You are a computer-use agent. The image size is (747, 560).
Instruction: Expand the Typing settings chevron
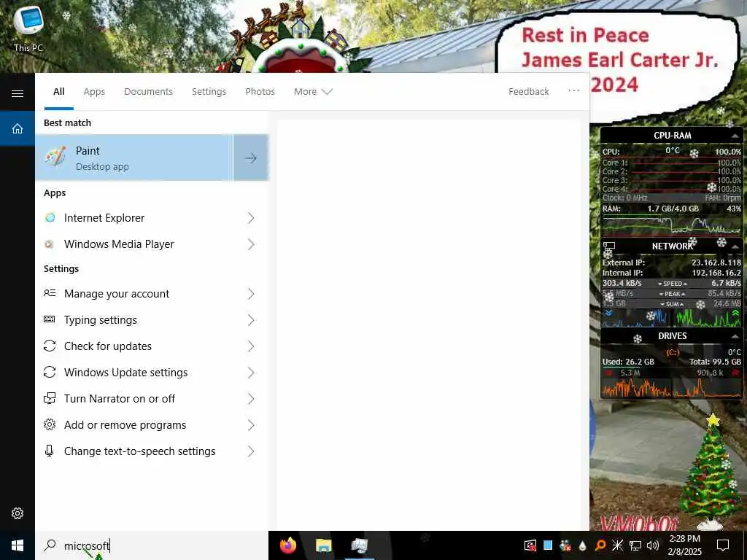point(251,320)
